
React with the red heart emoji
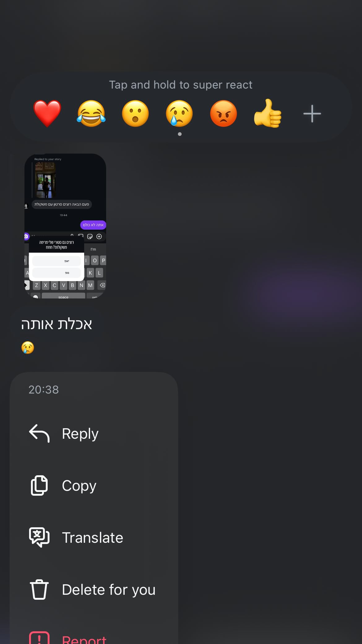(x=47, y=114)
